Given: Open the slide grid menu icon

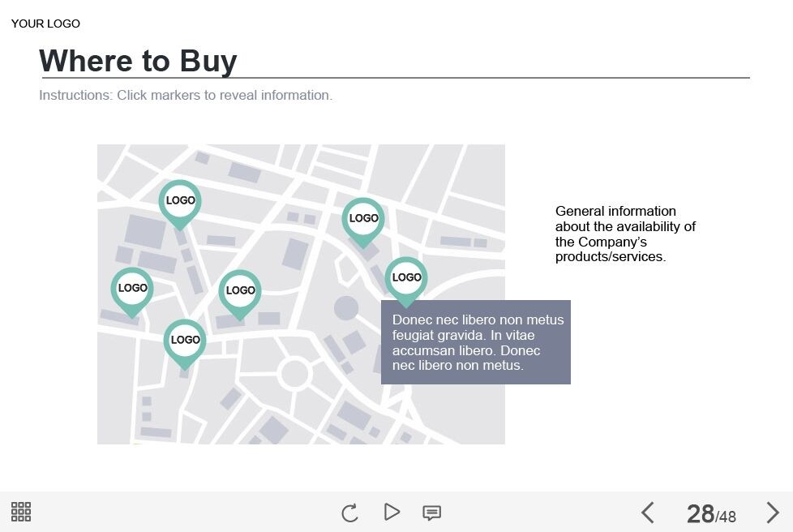Looking at the screenshot, I should pyautogui.click(x=21, y=512).
